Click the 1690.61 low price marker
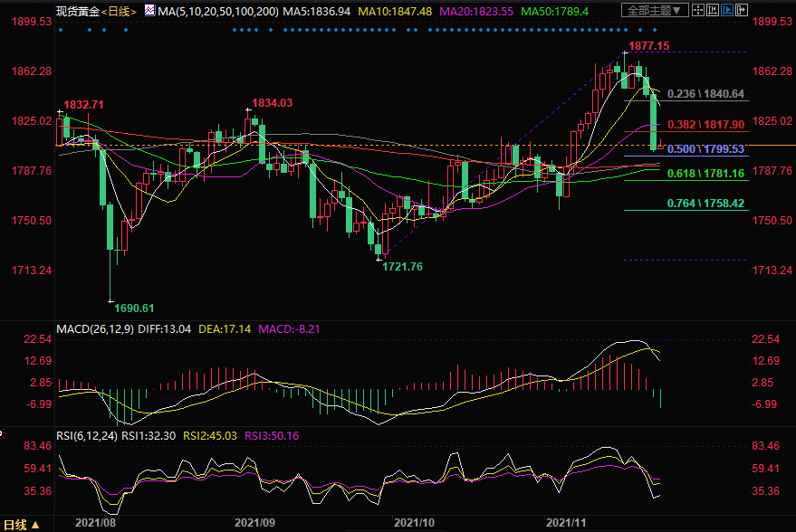This screenshot has height=532, width=796. coord(134,308)
